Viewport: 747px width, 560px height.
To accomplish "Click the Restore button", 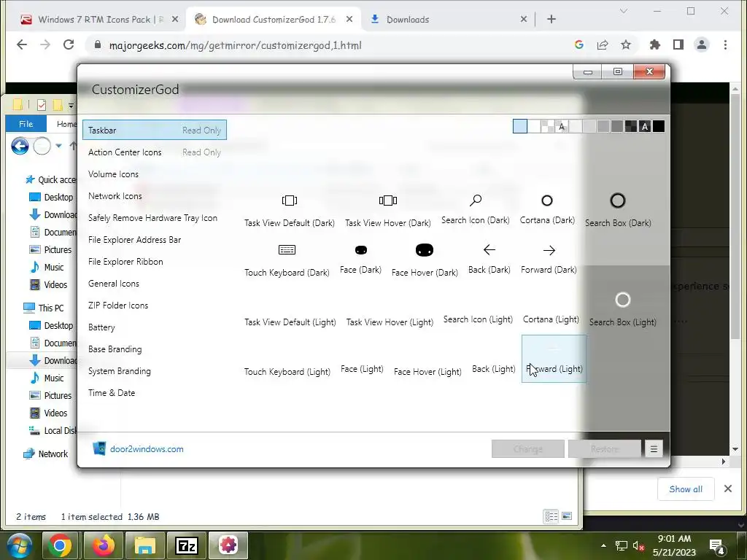I will (605, 449).
